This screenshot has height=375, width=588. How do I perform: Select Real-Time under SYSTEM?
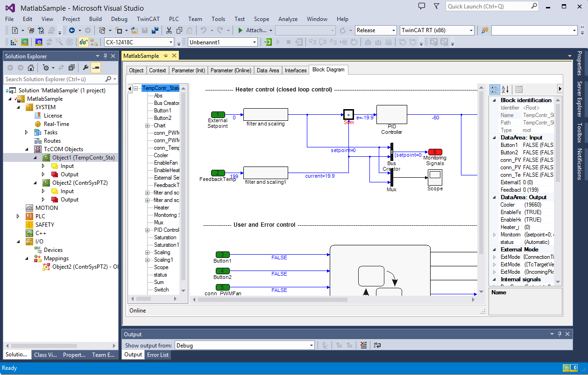tap(57, 124)
